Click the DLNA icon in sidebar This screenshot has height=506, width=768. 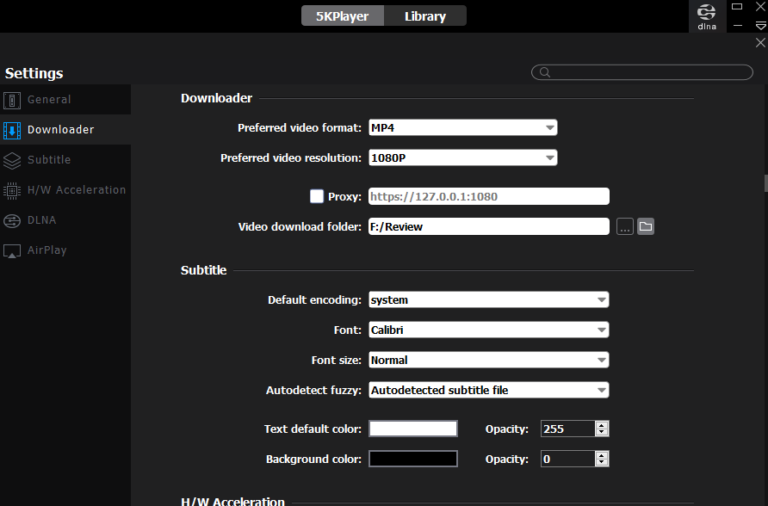click(12, 220)
